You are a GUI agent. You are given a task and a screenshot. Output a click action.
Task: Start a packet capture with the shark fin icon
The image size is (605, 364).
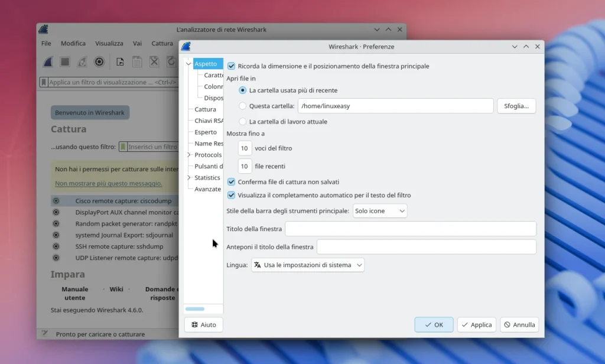(x=48, y=61)
